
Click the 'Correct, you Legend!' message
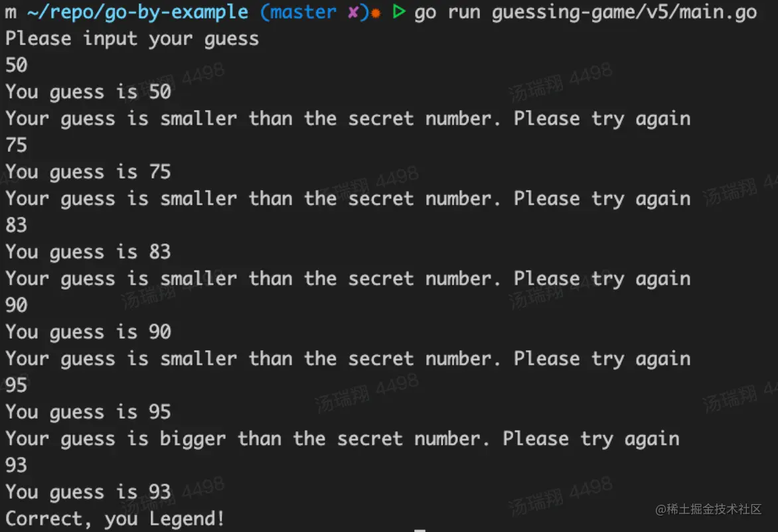tap(115, 519)
